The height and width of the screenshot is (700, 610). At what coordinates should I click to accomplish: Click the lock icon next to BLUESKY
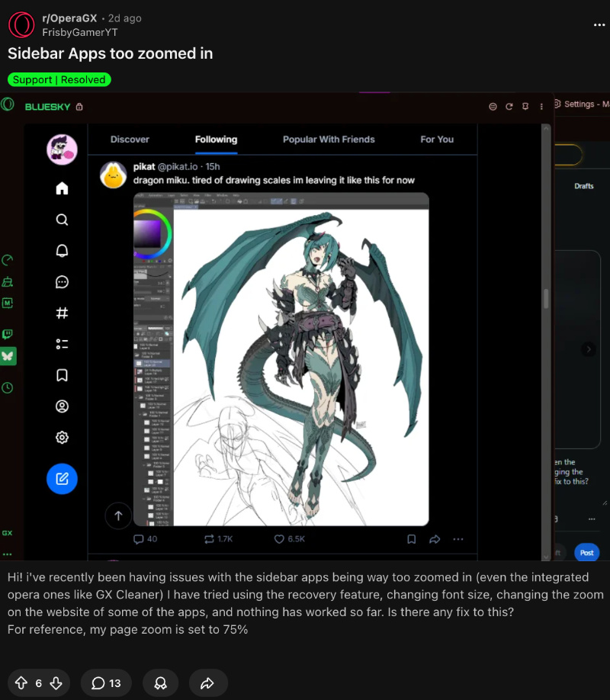(79, 107)
